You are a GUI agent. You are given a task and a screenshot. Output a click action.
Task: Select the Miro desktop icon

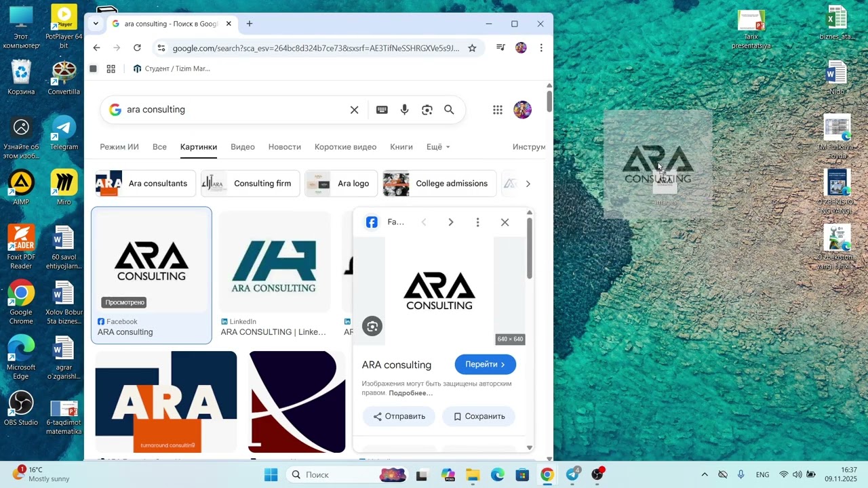click(x=64, y=188)
